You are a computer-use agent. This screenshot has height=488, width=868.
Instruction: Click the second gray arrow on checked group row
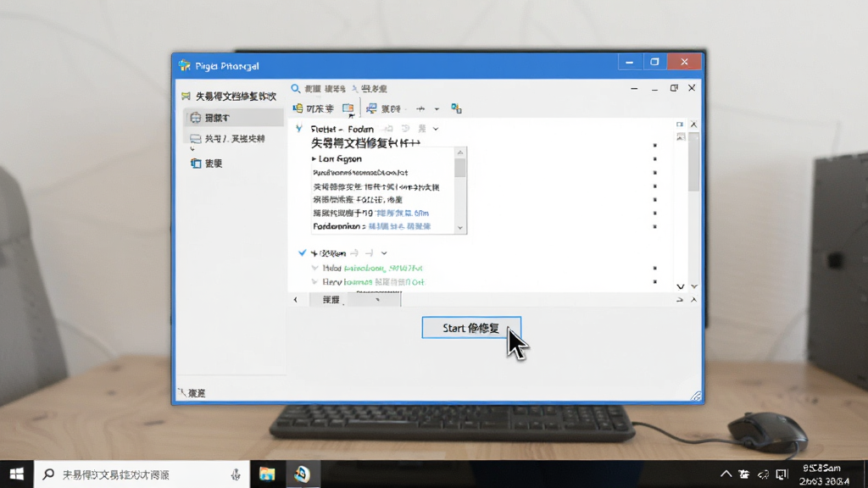(370, 253)
